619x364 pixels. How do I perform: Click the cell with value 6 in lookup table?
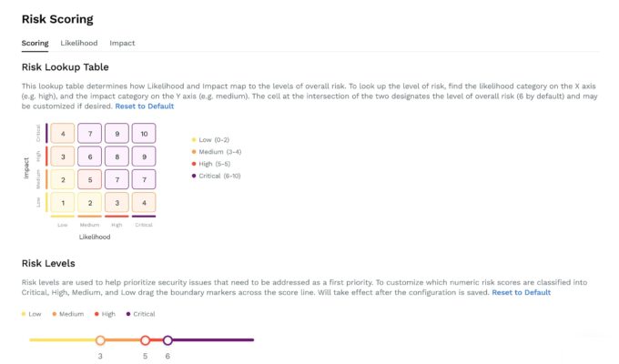(89, 157)
